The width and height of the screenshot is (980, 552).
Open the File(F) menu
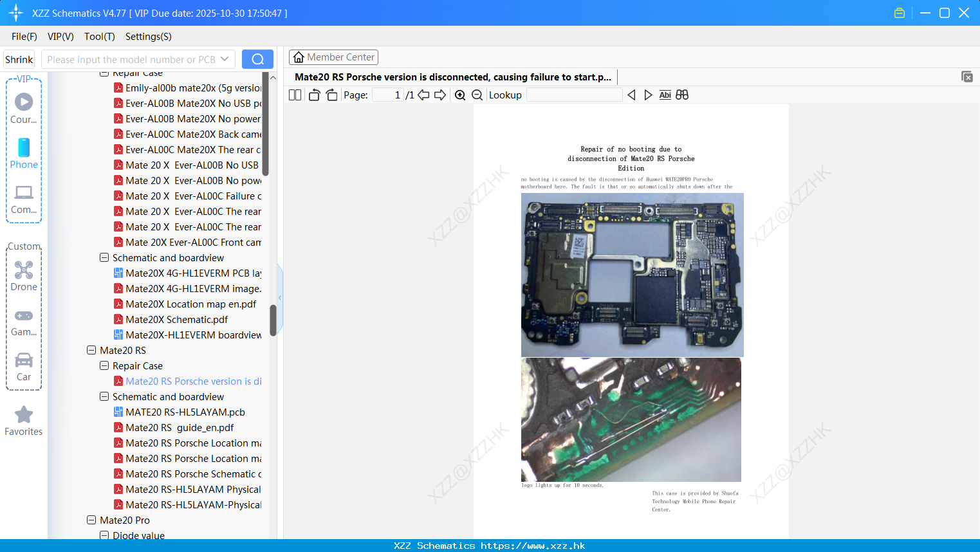tap(24, 37)
